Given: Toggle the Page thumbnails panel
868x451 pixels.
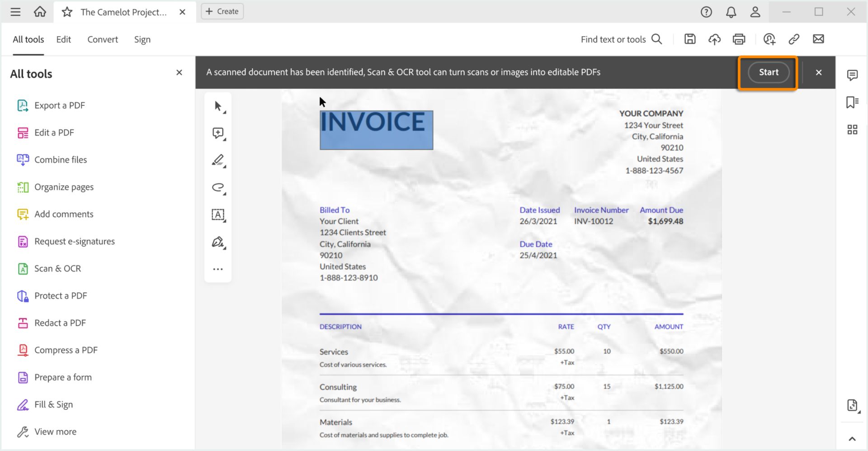Looking at the screenshot, I should (x=852, y=130).
